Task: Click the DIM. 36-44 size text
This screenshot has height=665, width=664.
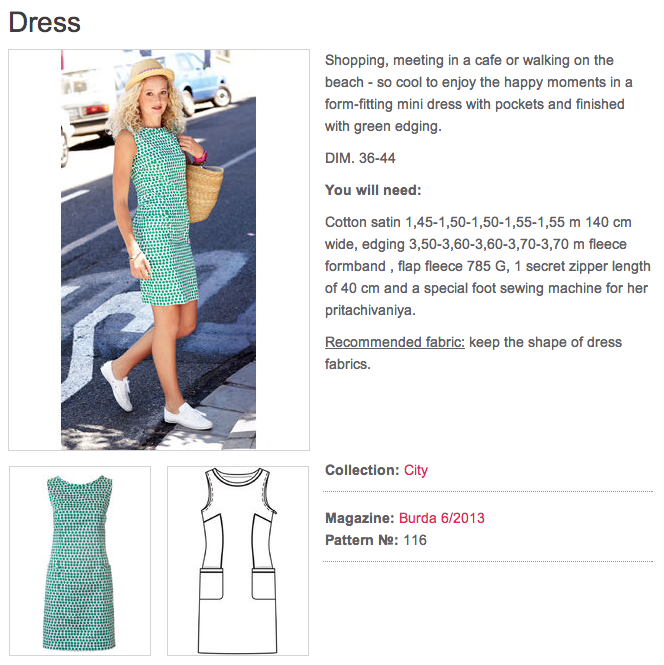Action: [x=360, y=158]
